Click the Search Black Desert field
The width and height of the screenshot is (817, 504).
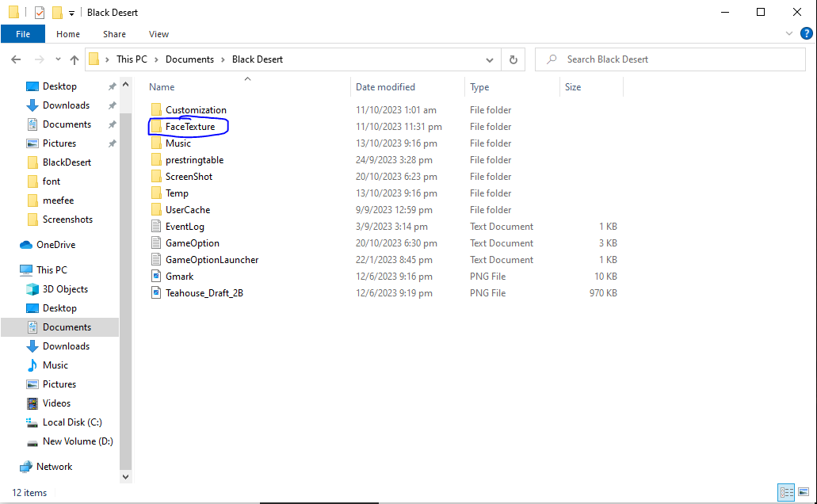[x=670, y=59]
